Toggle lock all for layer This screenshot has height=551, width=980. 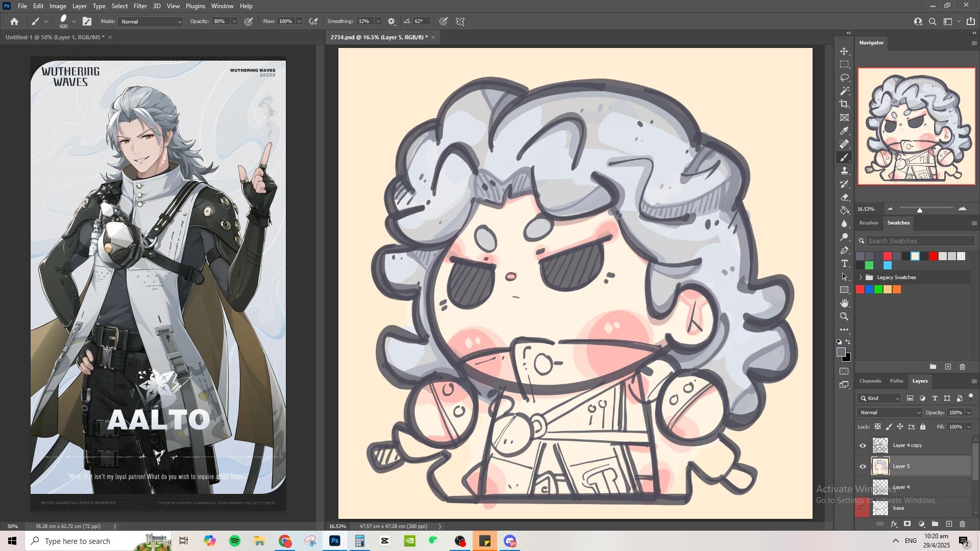923,427
